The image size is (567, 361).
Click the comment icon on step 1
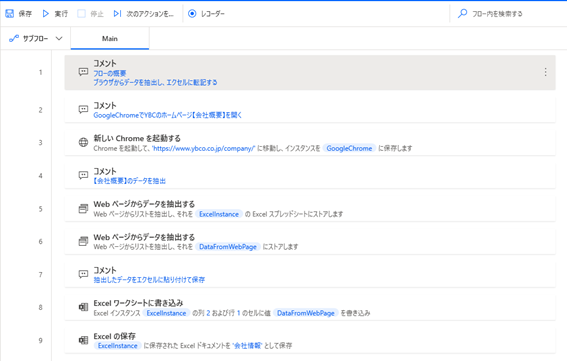83,72
